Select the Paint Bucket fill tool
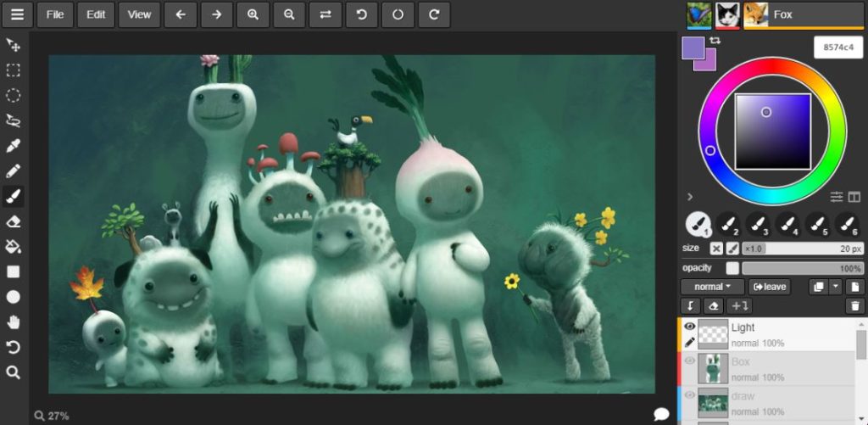 14,247
